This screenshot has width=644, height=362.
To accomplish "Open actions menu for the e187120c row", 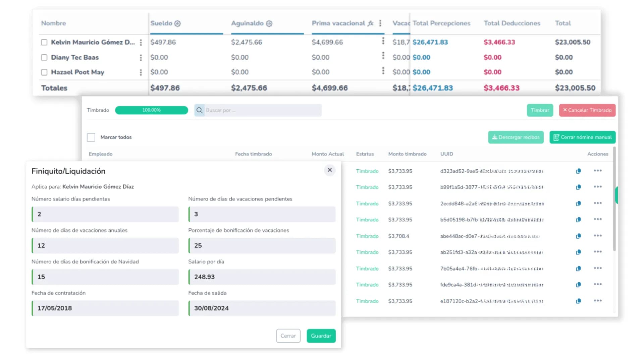I will pyautogui.click(x=597, y=301).
